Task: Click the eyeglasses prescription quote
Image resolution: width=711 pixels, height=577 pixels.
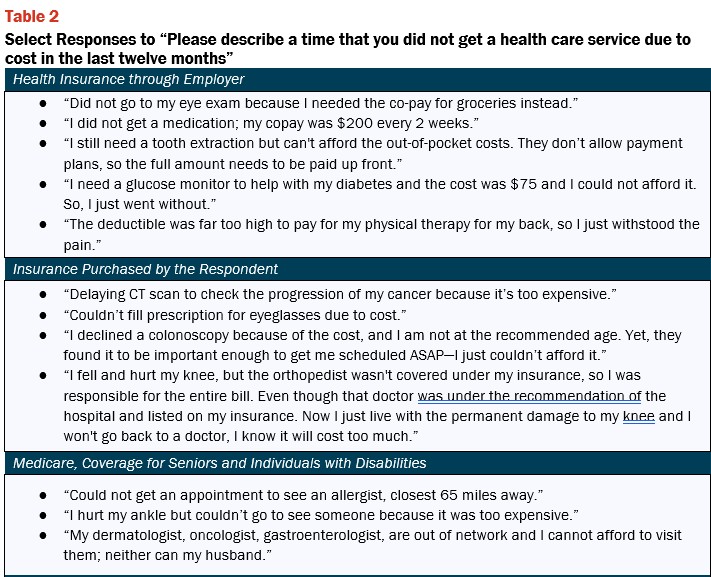Action: point(235,315)
